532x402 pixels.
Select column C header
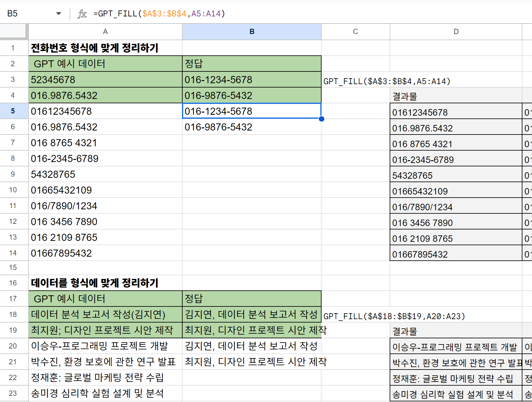tap(356, 32)
